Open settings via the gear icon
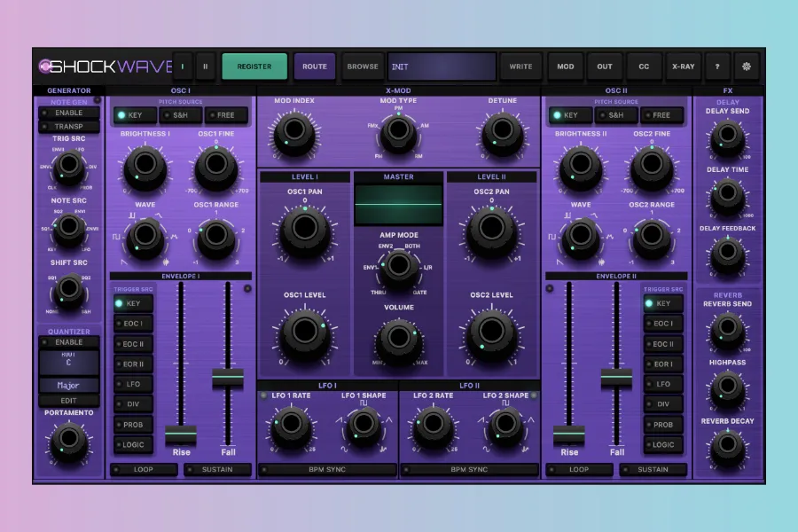The width and height of the screenshot is (798, 532). pos(746,66)
